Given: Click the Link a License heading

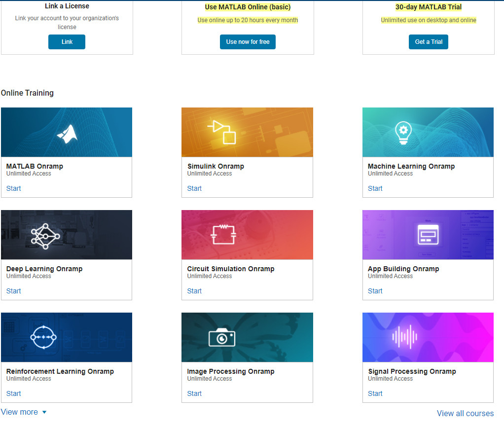Looking at the screenshot, I should pos(67,6).
